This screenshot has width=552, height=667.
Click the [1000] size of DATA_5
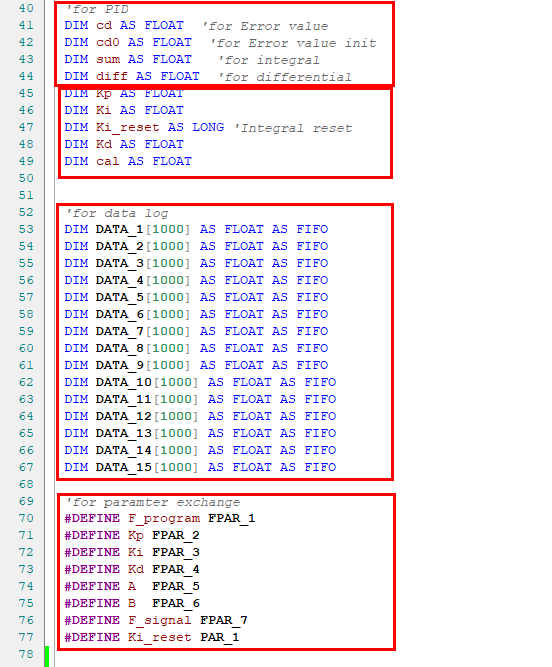pyautogui.click(x=168, y=297)
